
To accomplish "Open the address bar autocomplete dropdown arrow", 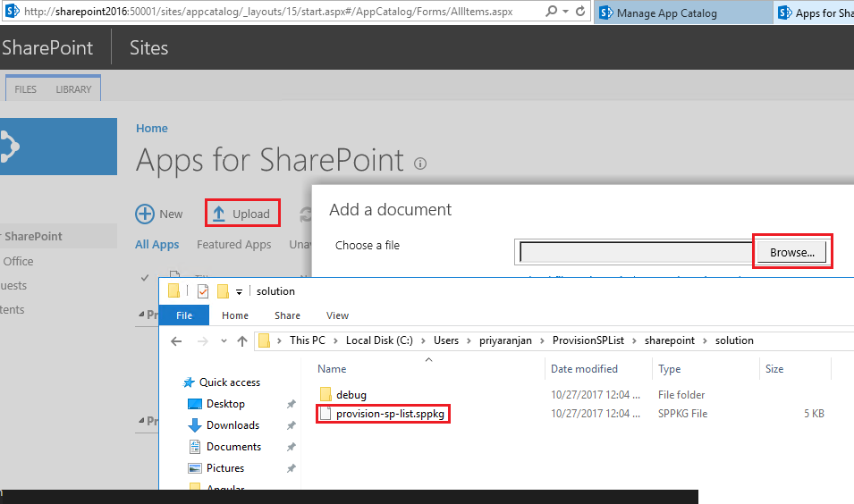I will tap(565, 12).
